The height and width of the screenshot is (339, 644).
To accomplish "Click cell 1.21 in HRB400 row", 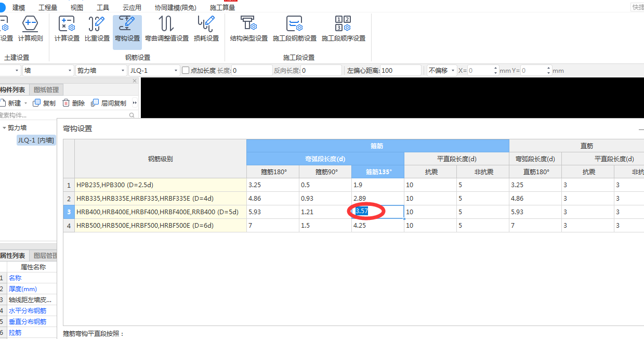I will coord(325,212).
